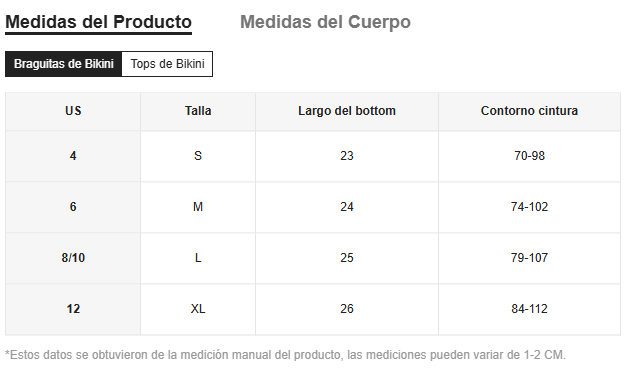Click the Talla S cell
Screen dimensions: 641x380
198,156
